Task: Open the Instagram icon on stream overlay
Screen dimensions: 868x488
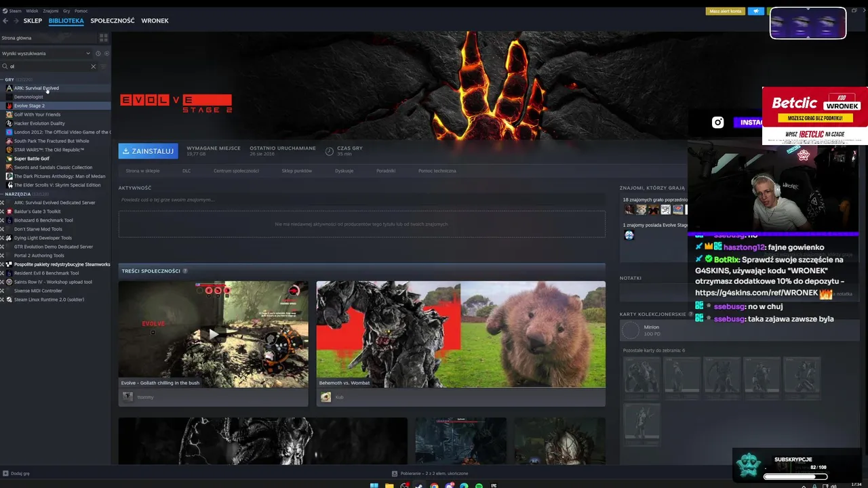Action: click(717, 123)
